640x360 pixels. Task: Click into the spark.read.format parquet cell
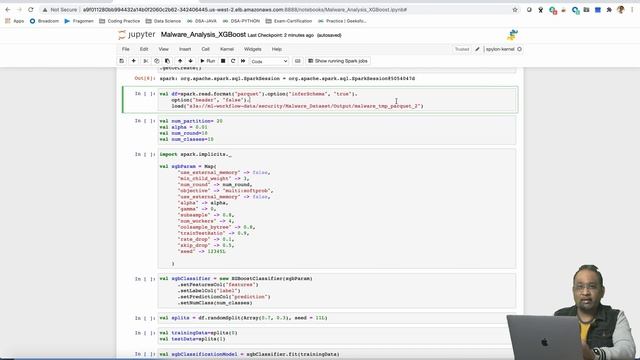pos(337,100)
